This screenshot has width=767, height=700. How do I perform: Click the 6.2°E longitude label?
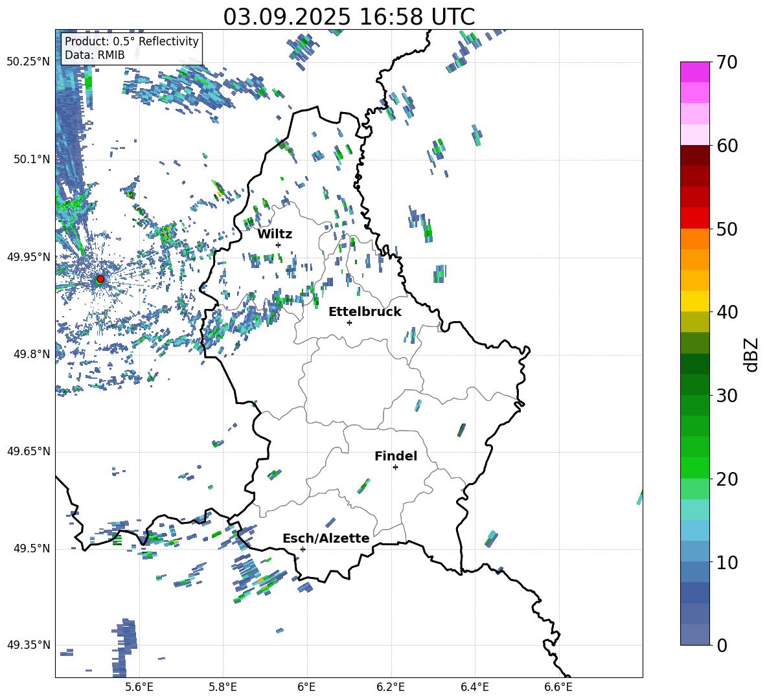[x=391, y=687]
